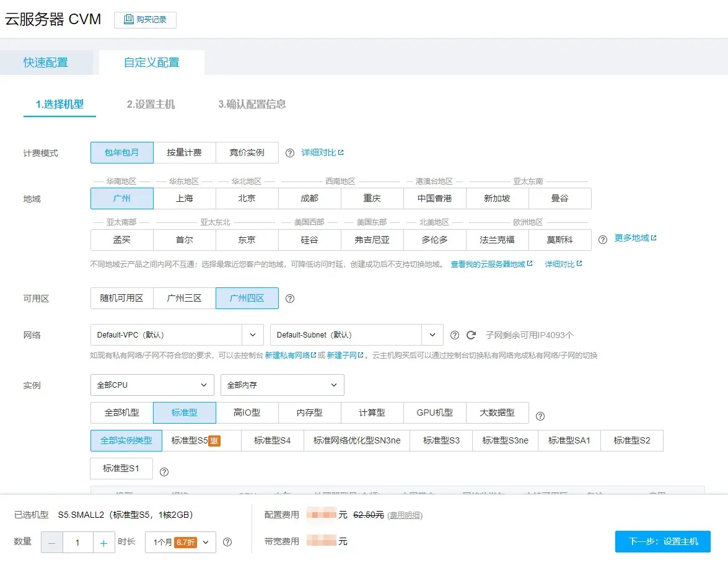
Task: Click the help icon beside availability zones
Action: pos(290,299)
